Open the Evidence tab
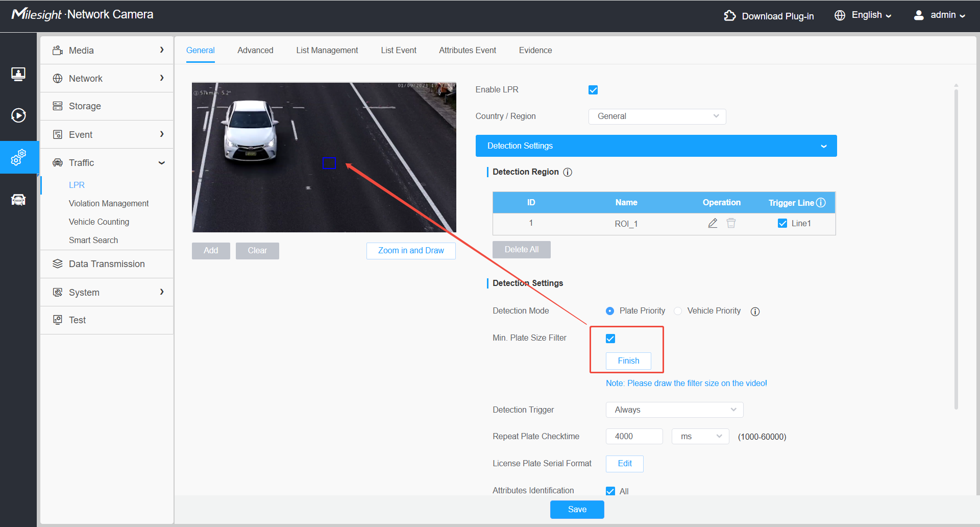This screenshot has height=527, width=980. pyautogui.click(x=535, y=50)
